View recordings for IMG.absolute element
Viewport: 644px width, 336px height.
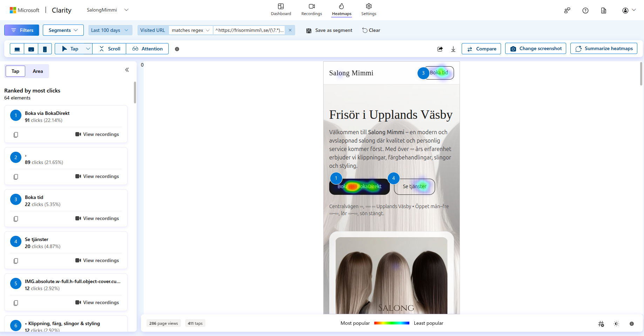[97, 303]
